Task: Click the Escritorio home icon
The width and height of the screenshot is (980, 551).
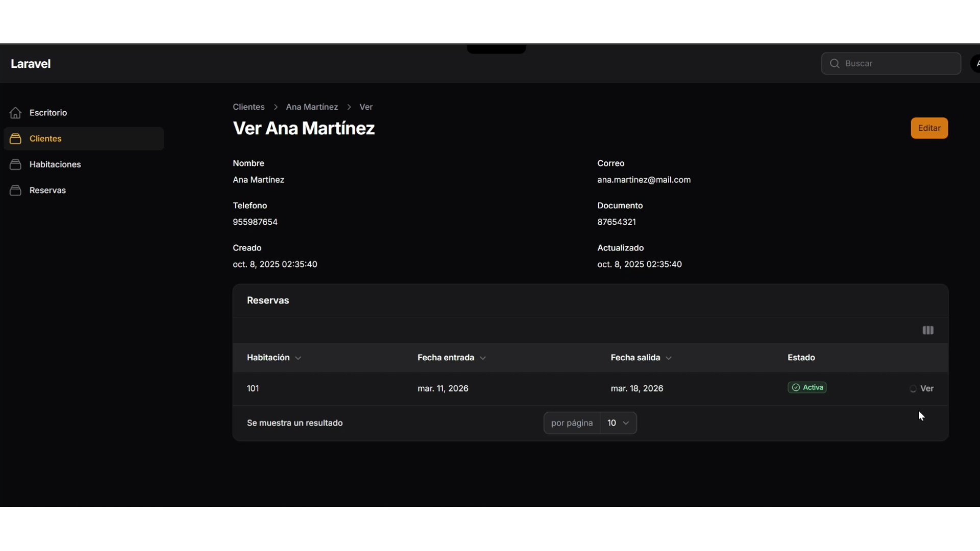Action: (15, 113)
